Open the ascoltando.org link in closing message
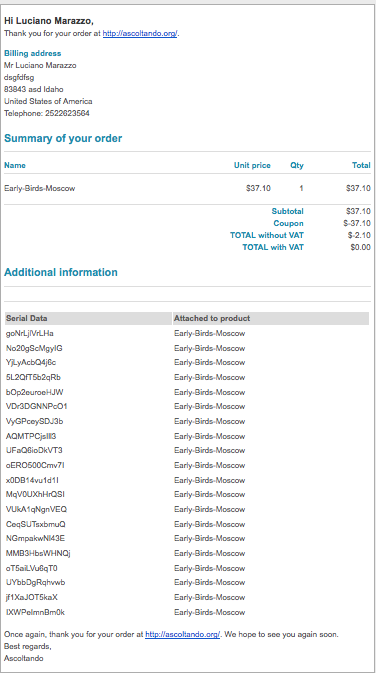The image size is (376, 674). coord(183,634)
